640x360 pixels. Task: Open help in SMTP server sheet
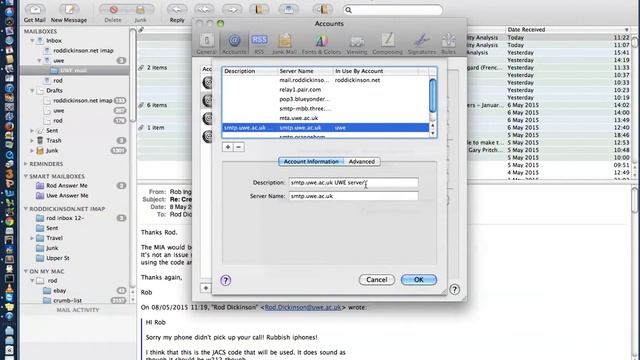coord(226,280)
